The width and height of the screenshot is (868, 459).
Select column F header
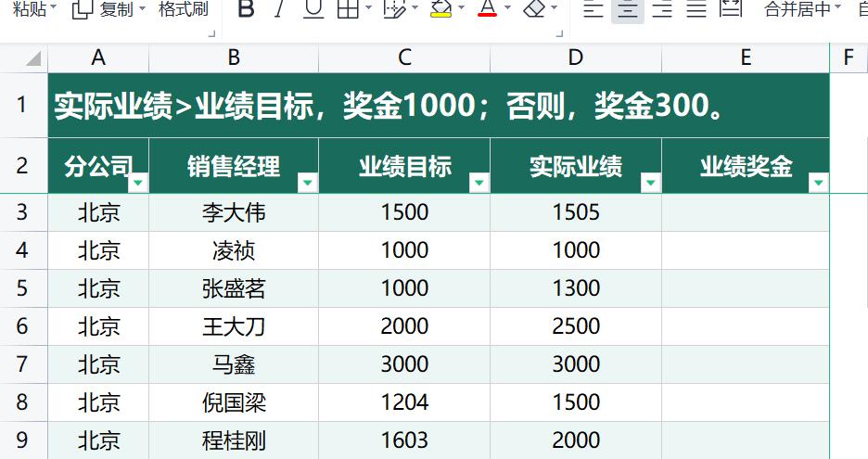(x=849, y=57)
